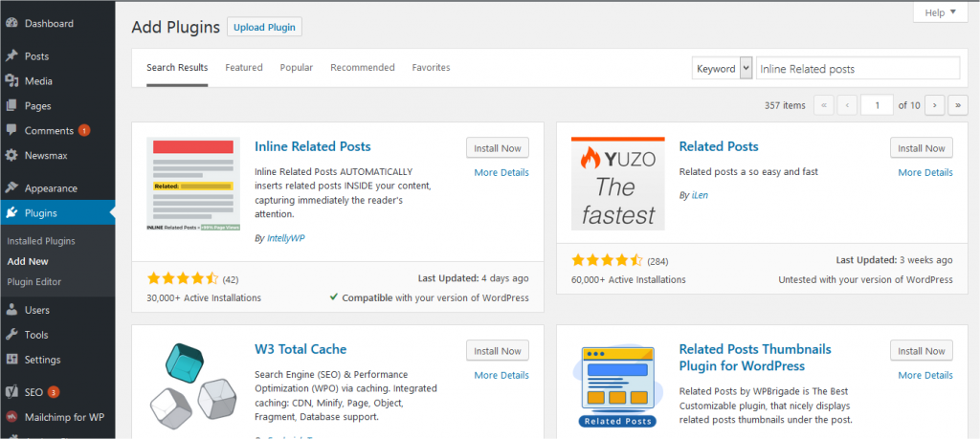The width and height of the screenshot is (980, 439).
Task: Install the Related Posts plugin by iLen
Action: 922,148
